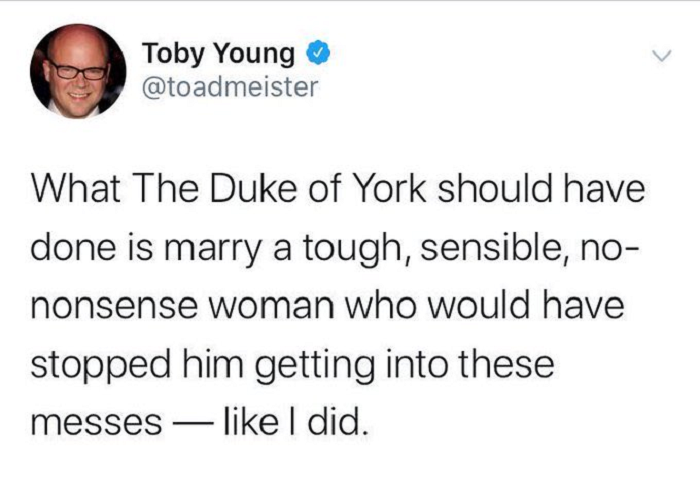Open Toby Young's profile picture
The image size is (700, 492).
click(78, 71)
